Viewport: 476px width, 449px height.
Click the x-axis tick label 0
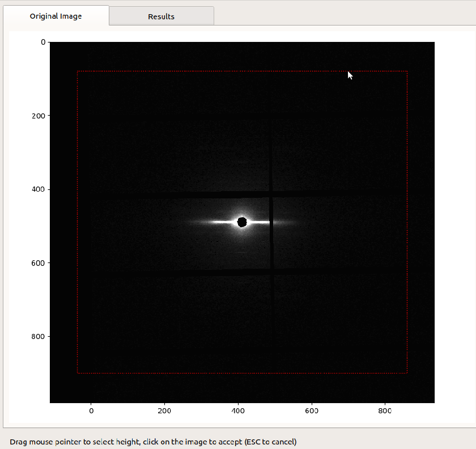click(x=91, y=410)
